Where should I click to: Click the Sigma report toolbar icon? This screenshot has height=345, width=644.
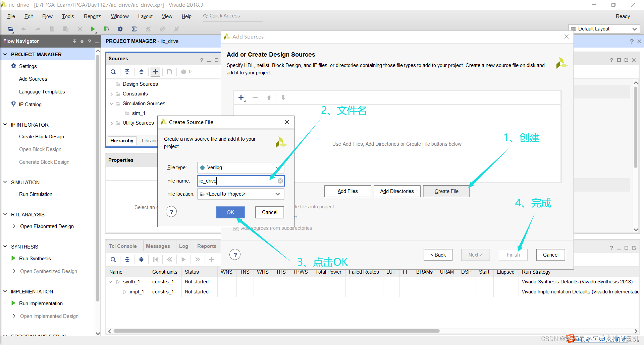click(x=134, y=29)
